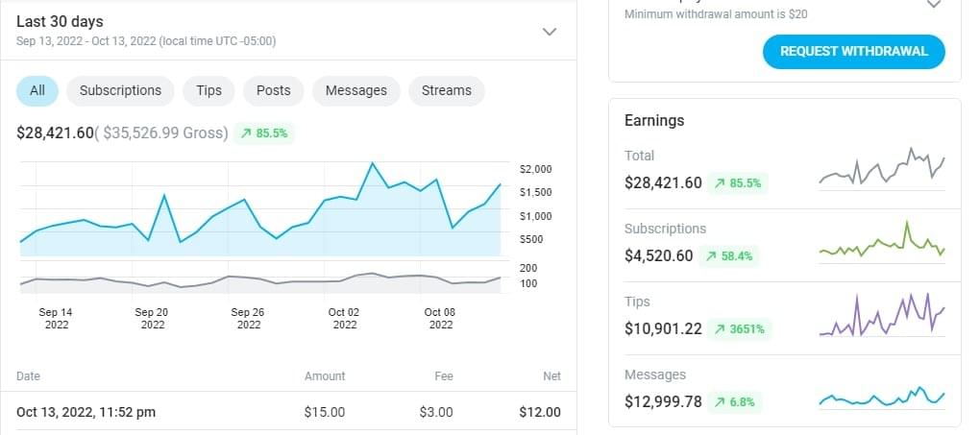Click the Tips 3651% increase badge
The height and width of the screenshot is (435, 980).
pos(738,329)
